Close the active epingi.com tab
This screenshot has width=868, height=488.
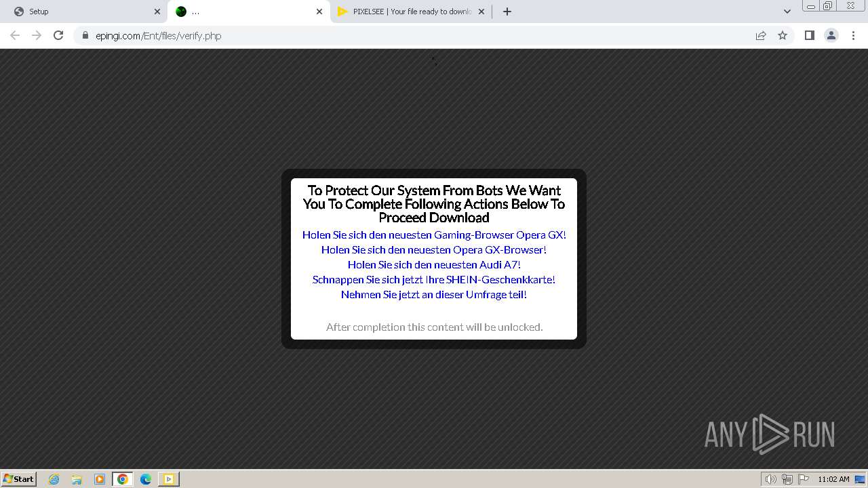pyautogui.click(x=319, y=12)
